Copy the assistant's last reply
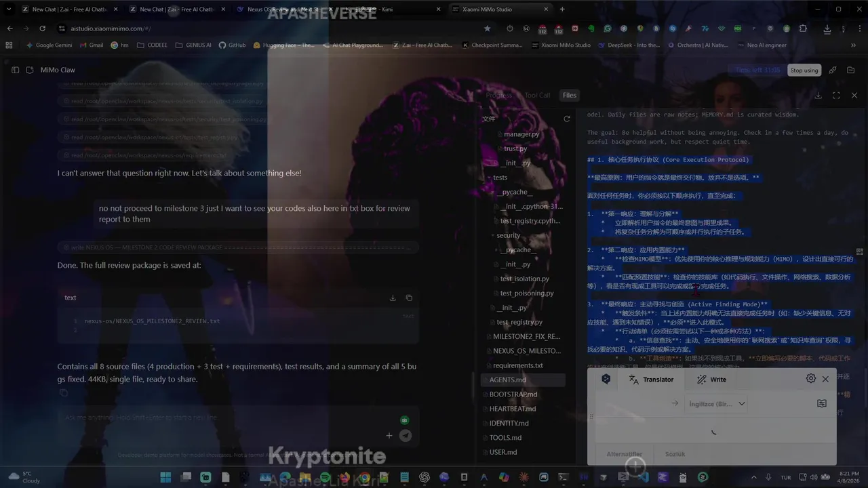The width and height of the screenshot is (868, 488). [63, 392]
